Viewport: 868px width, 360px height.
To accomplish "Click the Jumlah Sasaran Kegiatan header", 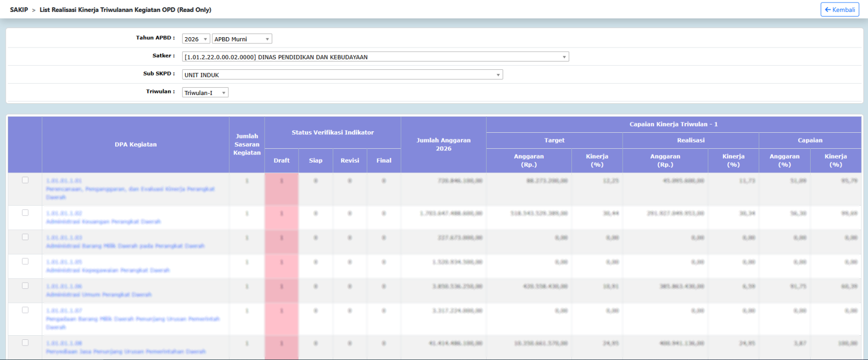I will click(x=247, y=145).
